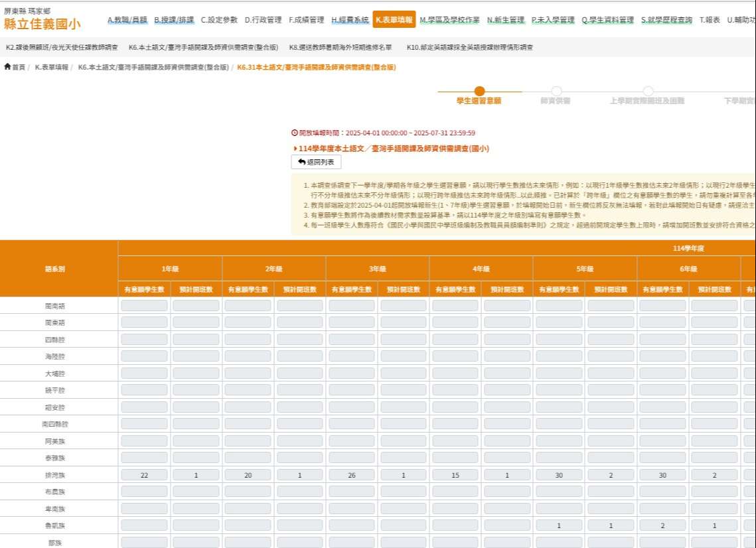Jump to the 上學期實際開班及困難 step circle

point(648,91)
